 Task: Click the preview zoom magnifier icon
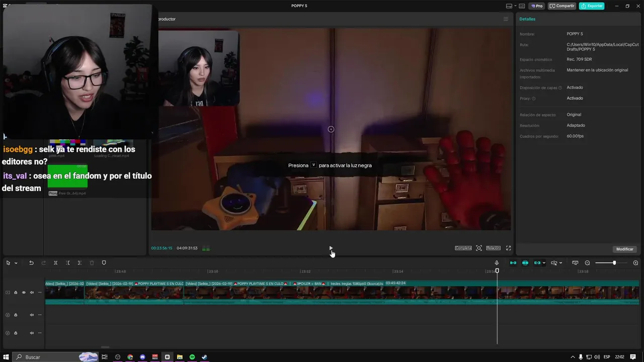click(x=479, y=248)
